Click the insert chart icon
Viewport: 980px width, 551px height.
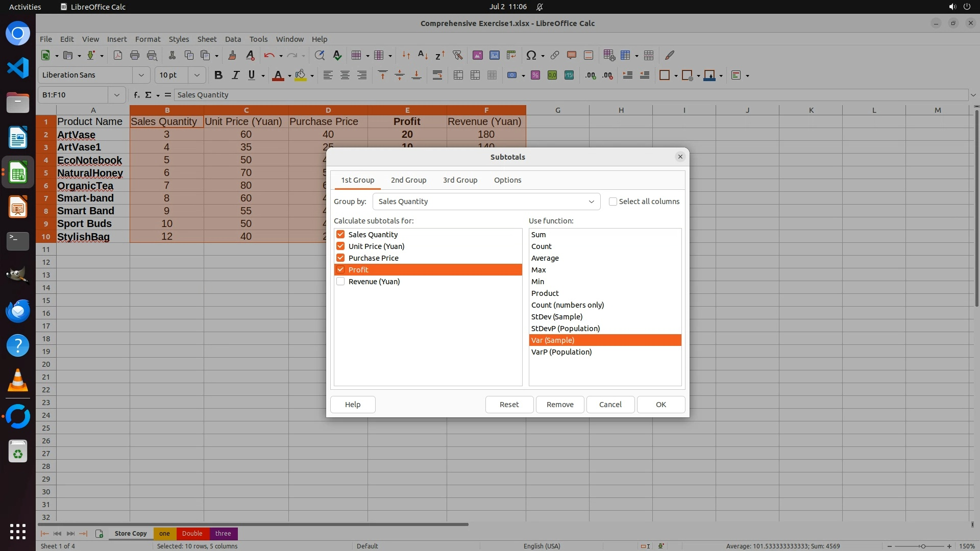coord(494,55)
